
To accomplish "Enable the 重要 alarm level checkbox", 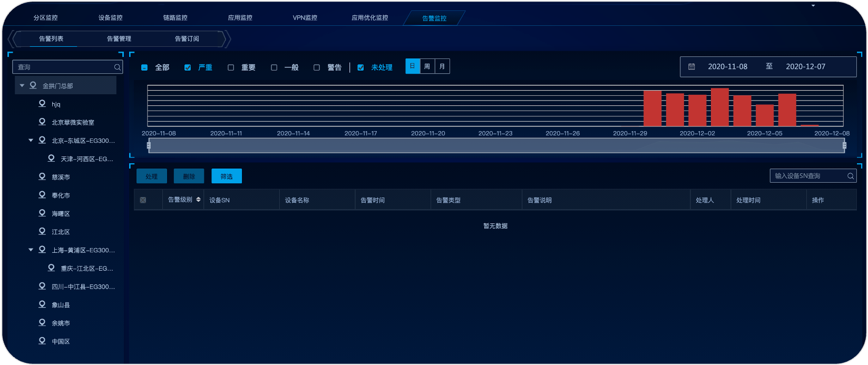I will coord(231,67).
